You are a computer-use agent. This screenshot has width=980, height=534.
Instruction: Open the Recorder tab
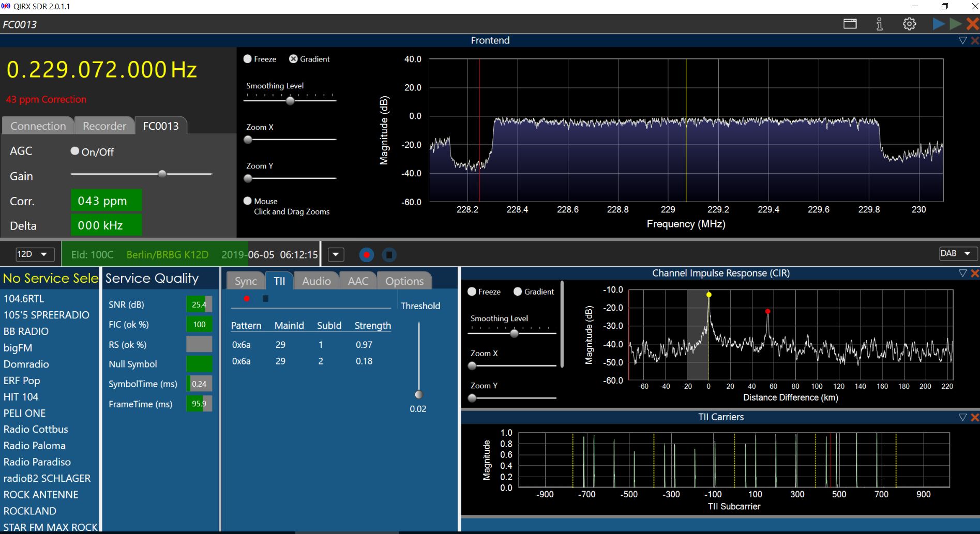(104, 126)
